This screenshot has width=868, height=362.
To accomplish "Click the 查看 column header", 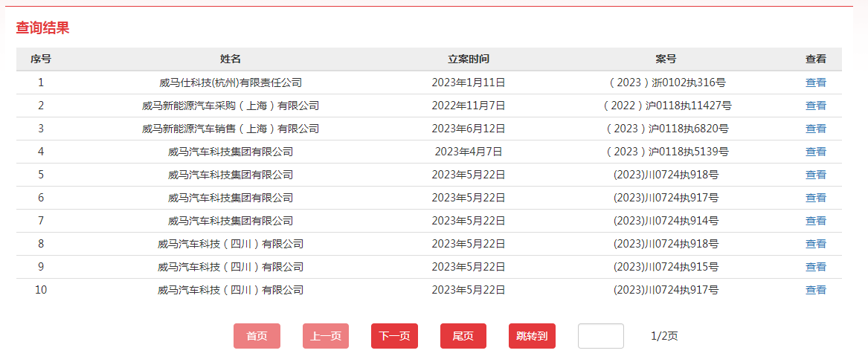I will coord(815,59).
